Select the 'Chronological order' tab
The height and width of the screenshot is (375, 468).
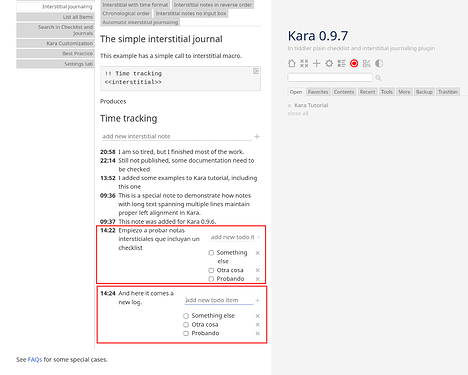pyautogui.click(x=126, y=13)
